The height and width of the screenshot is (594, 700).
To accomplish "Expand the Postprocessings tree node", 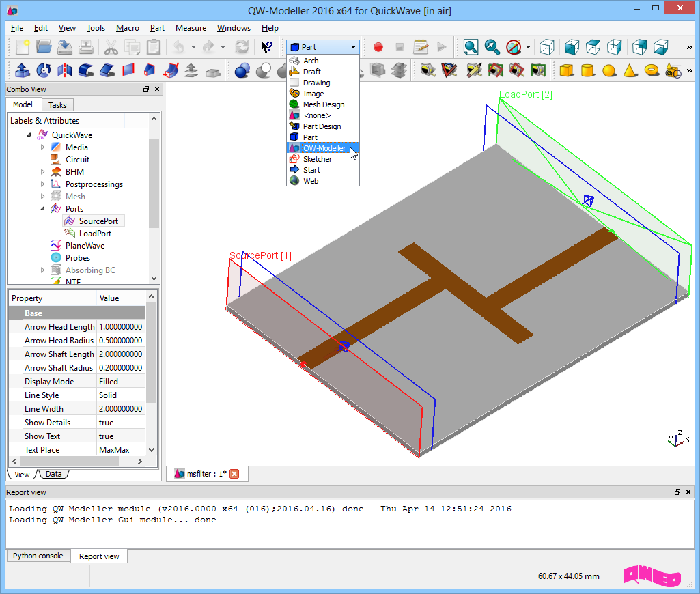I will (x=42, y=184).
